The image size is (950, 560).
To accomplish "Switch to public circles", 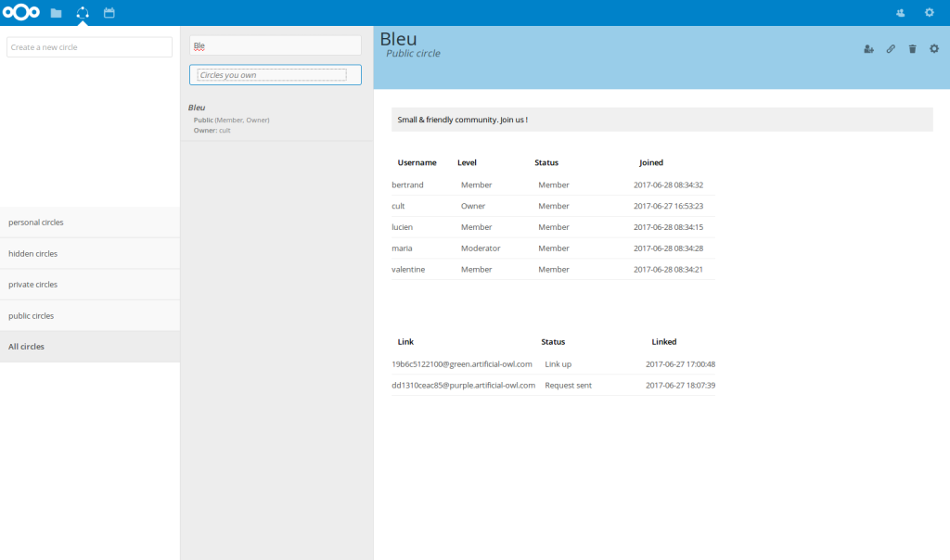I will [90, 315].
